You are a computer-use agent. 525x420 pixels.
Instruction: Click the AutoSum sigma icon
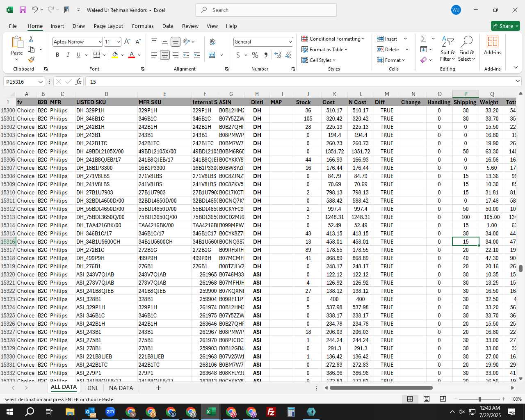tap(424, 39)
